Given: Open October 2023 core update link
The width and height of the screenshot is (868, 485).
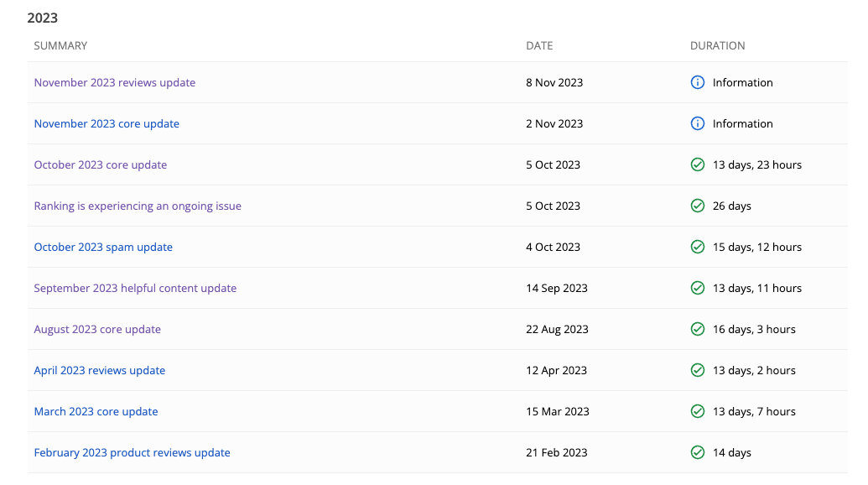Looking at the screenshot, I should [x=100, y=164].
